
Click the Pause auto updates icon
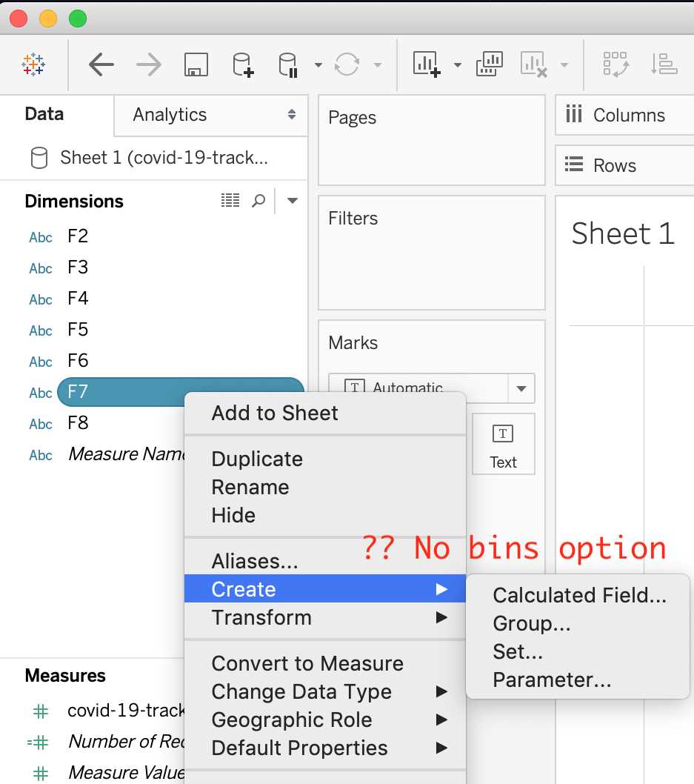pyautogui.click(x=288, y=64)
